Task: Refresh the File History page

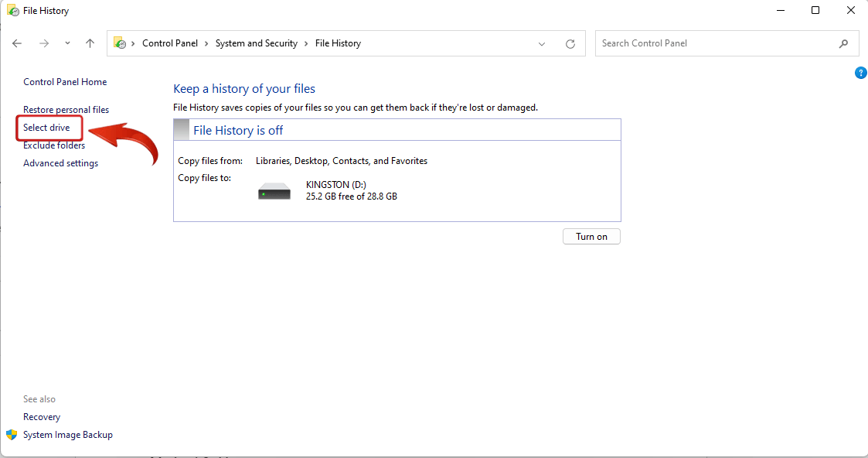Action: click(x=570, y=43)
